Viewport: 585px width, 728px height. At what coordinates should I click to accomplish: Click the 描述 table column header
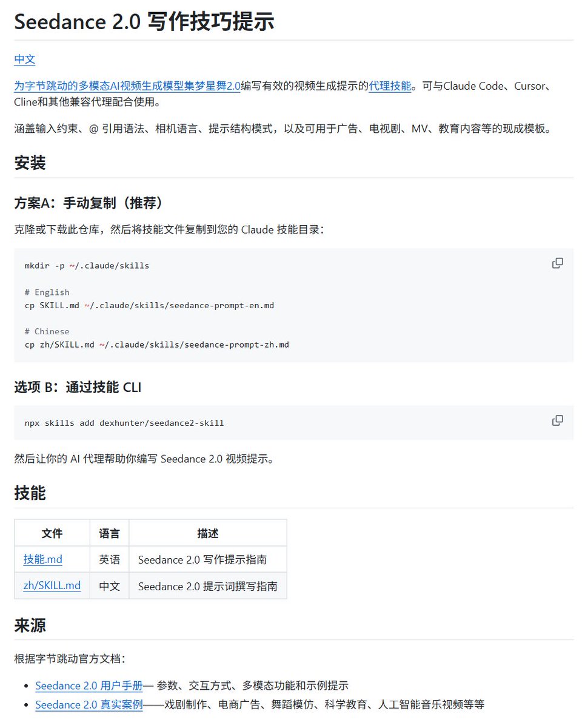click(207, 533)
